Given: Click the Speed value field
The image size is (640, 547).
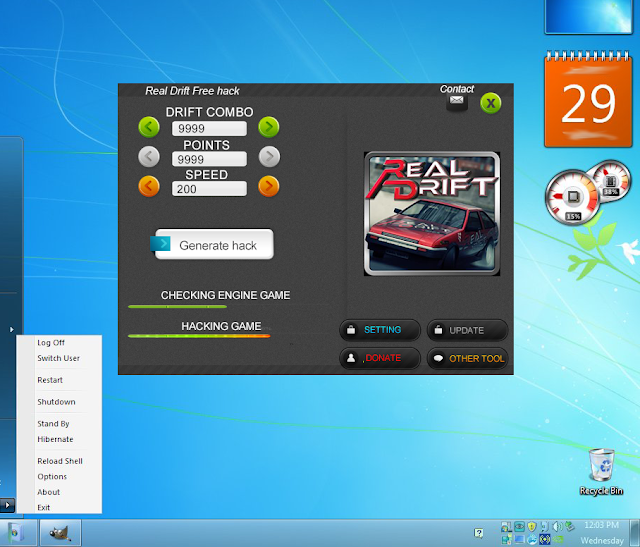Looking at the screenshot, I should coord(209,189).
